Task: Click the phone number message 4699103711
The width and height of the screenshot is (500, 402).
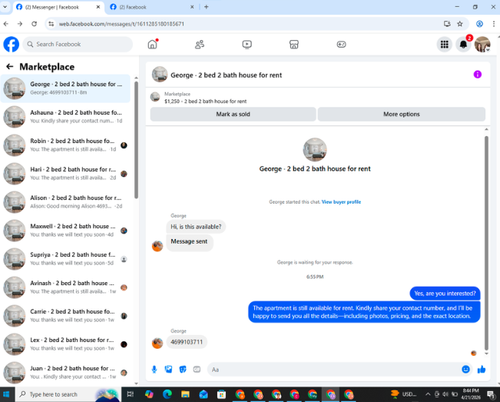Action: [x=187, y=342]
